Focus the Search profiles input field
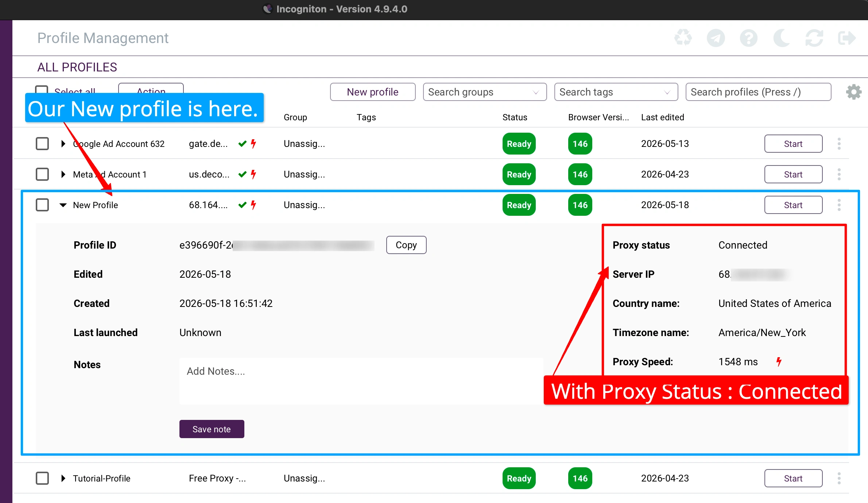Viewport: 868px width, 503px height. coord(758,92)
